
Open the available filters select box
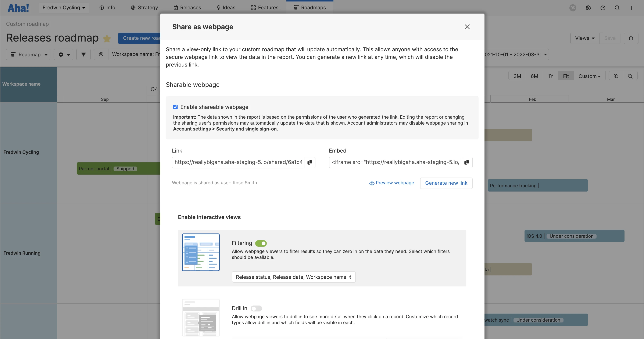click(293, 277)
